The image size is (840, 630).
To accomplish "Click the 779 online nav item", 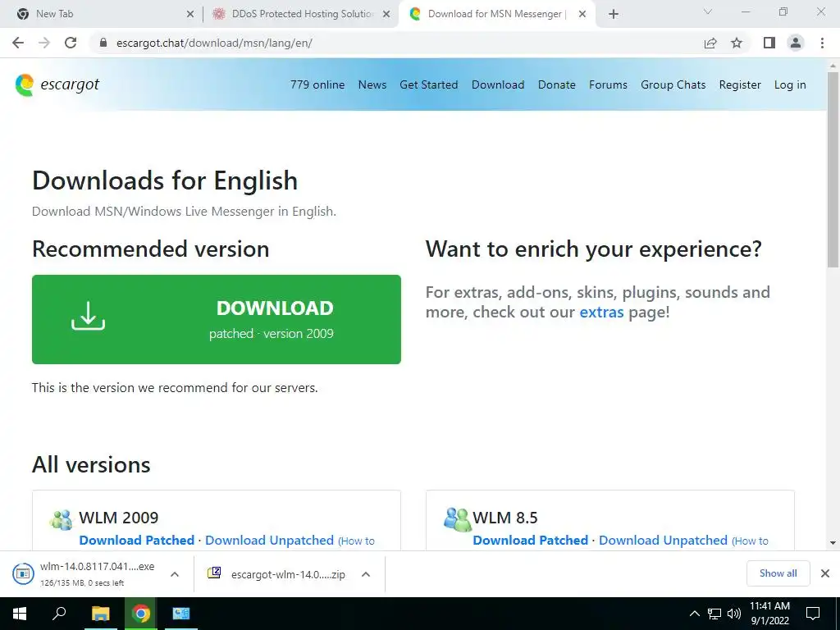I will [x=317, y=84].
